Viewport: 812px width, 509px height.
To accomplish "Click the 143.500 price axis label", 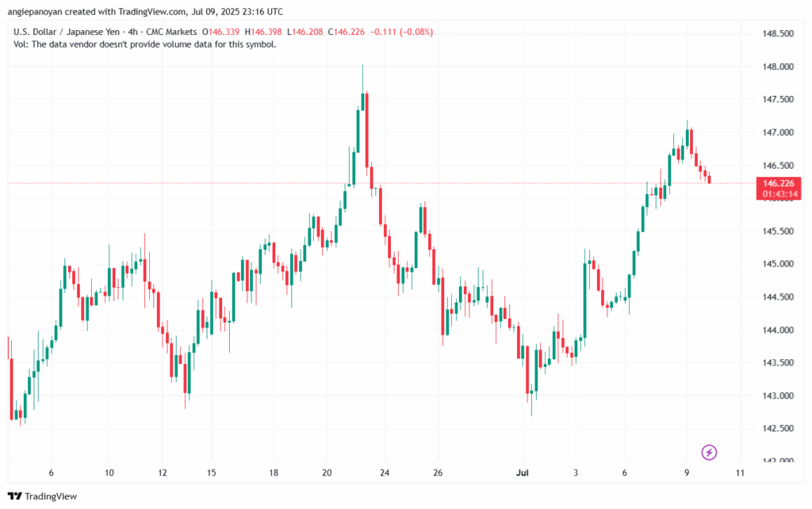I will (x=778, y=363).
